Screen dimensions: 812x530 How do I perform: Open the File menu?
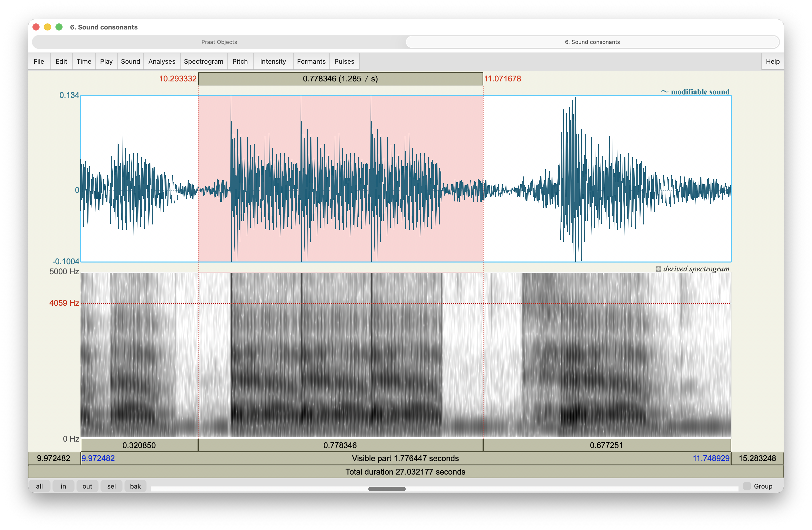pyautogui.click(x=39, y=61)
